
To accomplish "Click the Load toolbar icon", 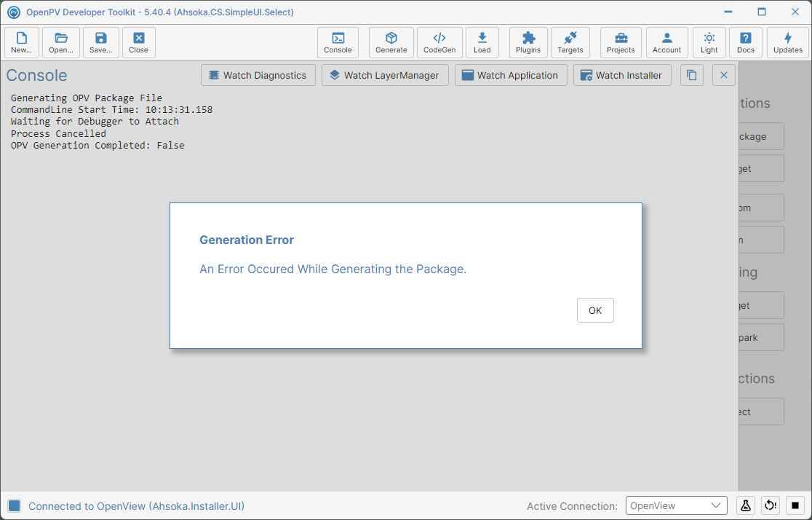I will point(482,42).
